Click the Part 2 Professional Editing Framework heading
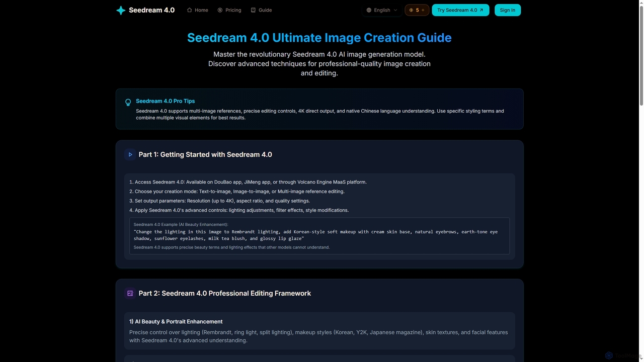Screen dimensions: 644x362 pos(225,293)
